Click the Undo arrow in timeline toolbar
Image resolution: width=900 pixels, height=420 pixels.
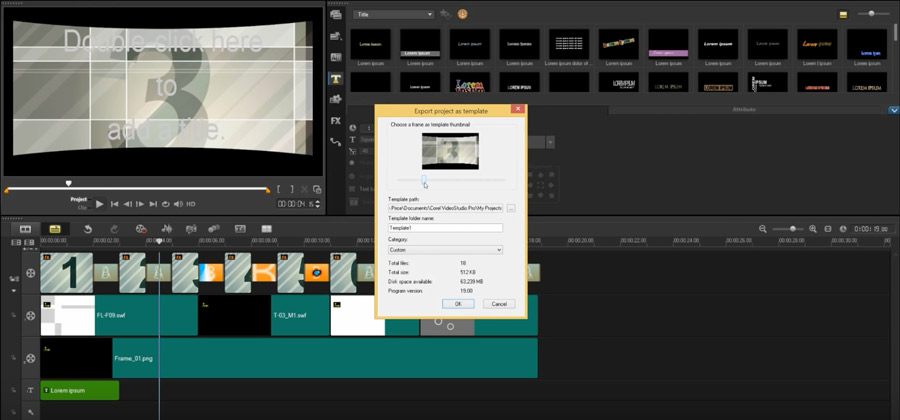[x=88, y=229]
